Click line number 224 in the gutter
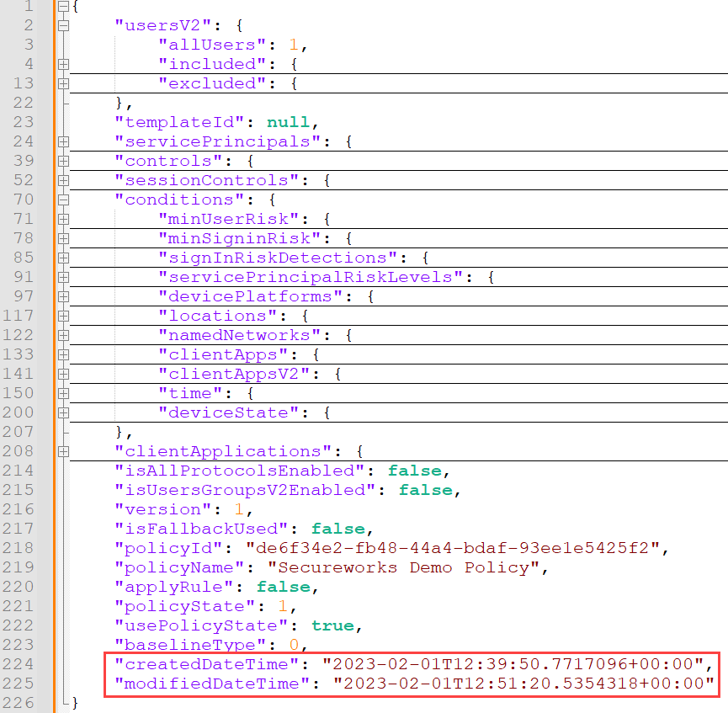The height and width of the screenshot is (713, 728). pos(19,664)
